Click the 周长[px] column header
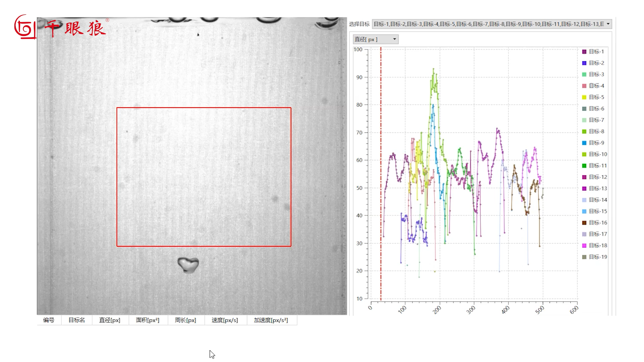Image resolution: width=644 pixels, height=362 pixels. (185, 320)
